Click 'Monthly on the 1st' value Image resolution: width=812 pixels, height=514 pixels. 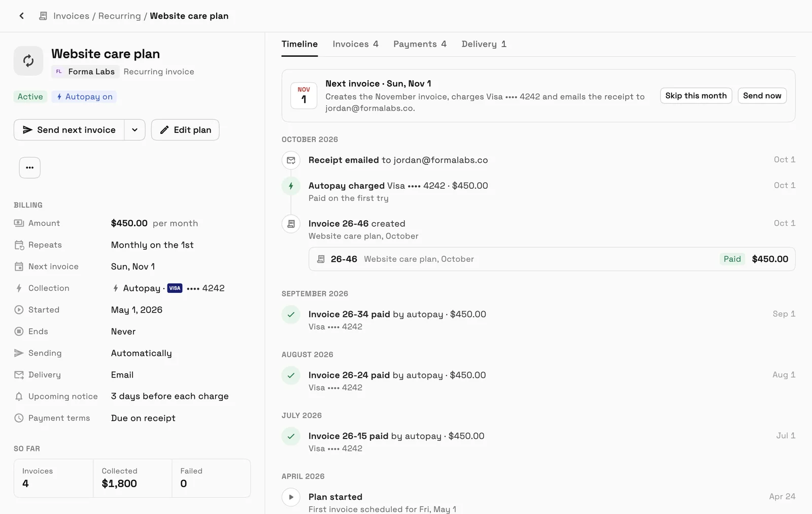[x=152, y=245]
